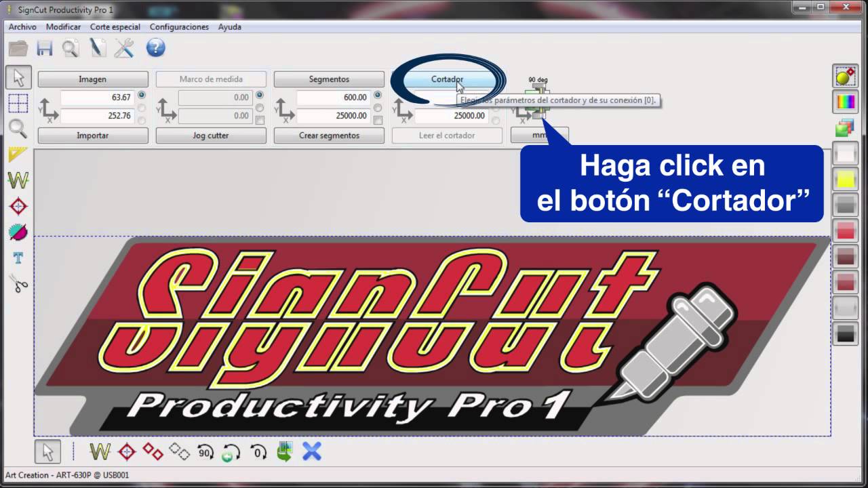Click the Leer el cortador button
The height and width of the screenshot is (488, 868).
447,136
